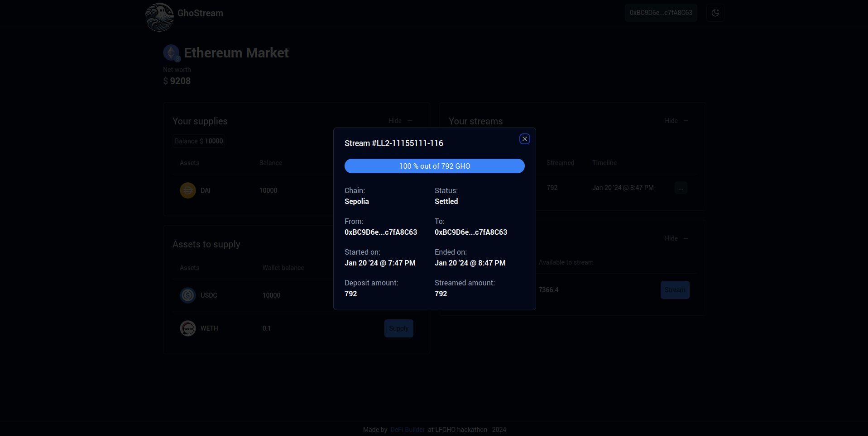Collapse the Your streams panel with Hide

tap(676, 121)
